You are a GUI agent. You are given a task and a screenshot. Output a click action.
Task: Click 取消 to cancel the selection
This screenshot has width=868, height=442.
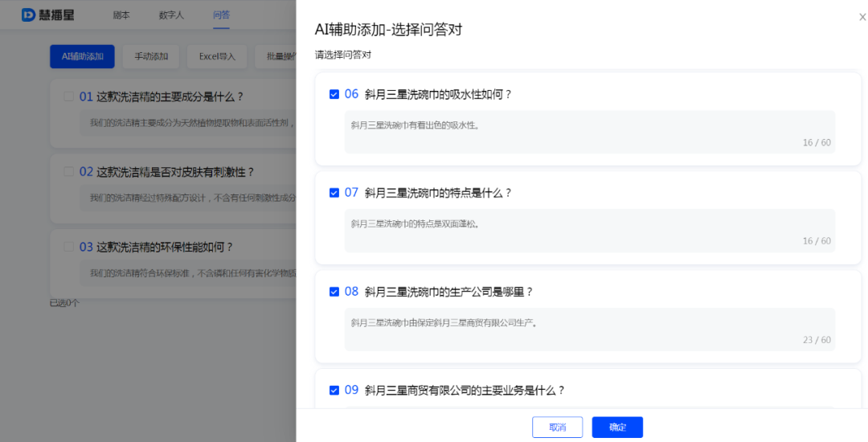pyautogui.click(x=557, y=428)
